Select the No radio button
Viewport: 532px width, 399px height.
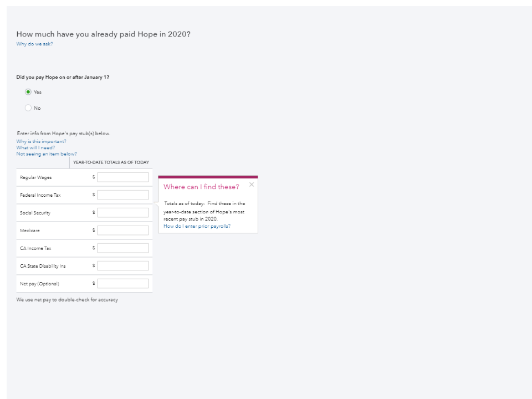tap(28, 108)
